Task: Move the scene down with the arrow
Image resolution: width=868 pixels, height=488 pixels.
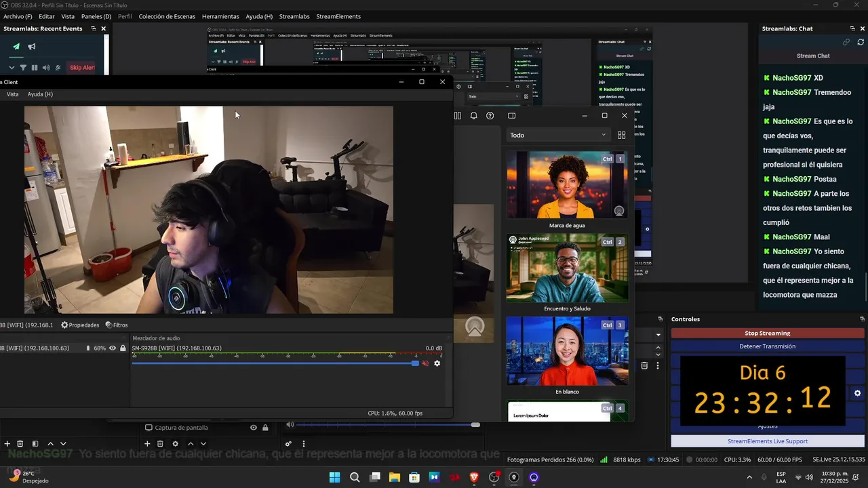Action: click(63, 444)
